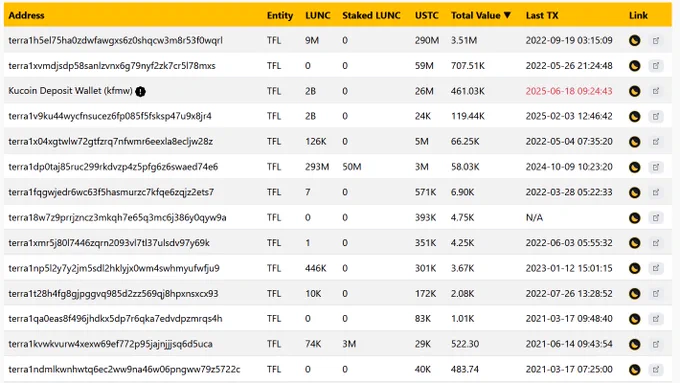Open external link icon for terra1np5l2y7y2jm5 row
The height and width of the screenshot is (383, 680).
pyautogui.click(x=656, y=268)
